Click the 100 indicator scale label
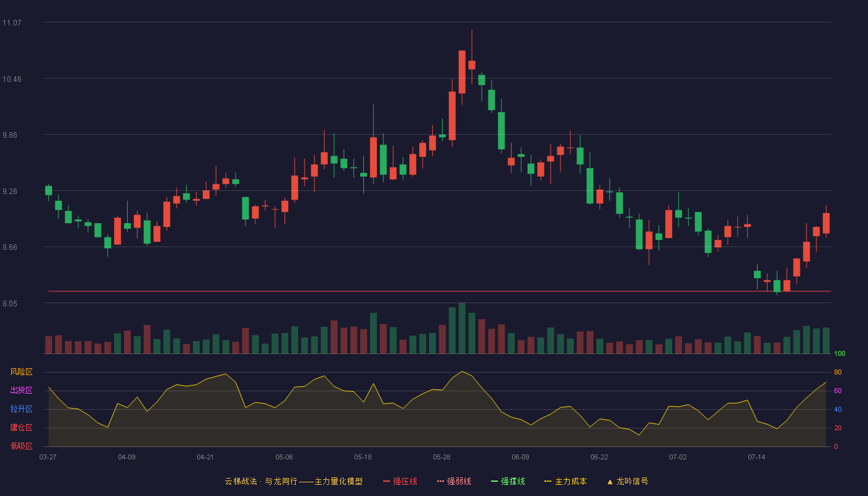 tap(839, 354)
